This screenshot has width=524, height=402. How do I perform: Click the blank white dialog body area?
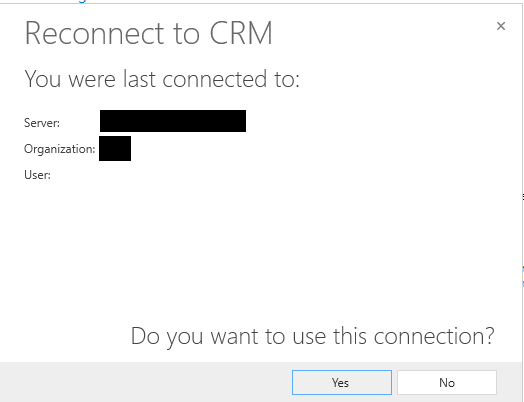coord(261,251)
